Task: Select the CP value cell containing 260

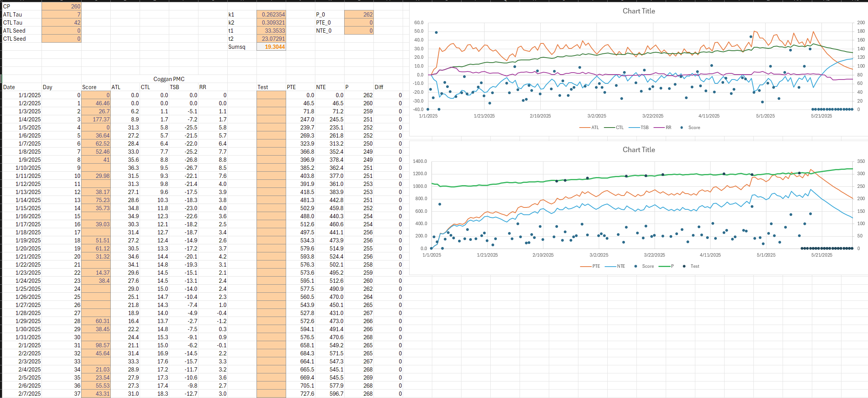Action: click(x=62, y=7)
